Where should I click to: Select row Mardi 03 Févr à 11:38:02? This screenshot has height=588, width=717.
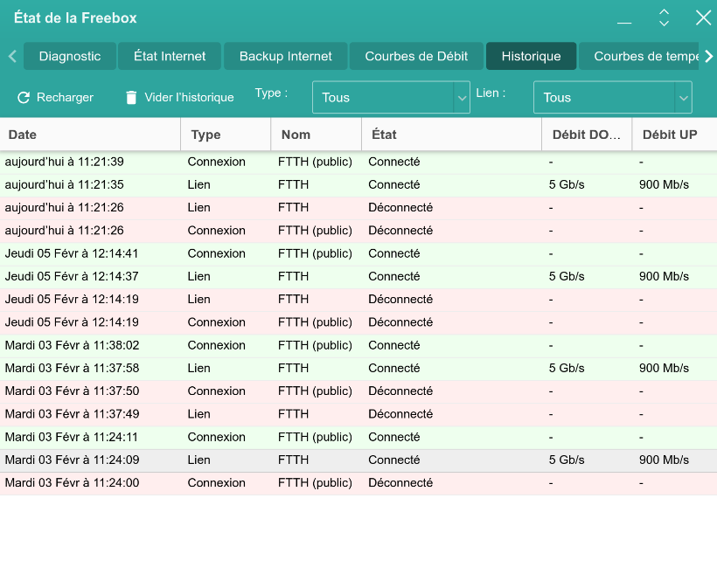pos(358,345)
